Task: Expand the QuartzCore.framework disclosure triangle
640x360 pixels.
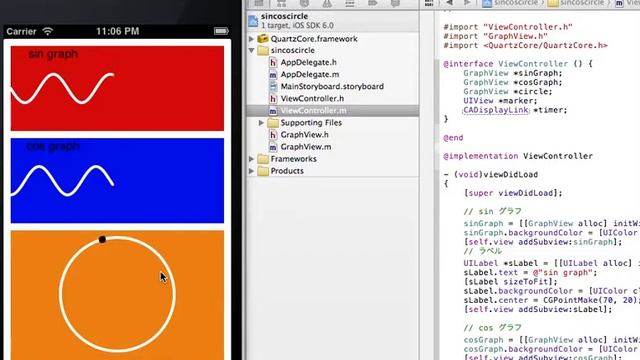Action: 251,39
